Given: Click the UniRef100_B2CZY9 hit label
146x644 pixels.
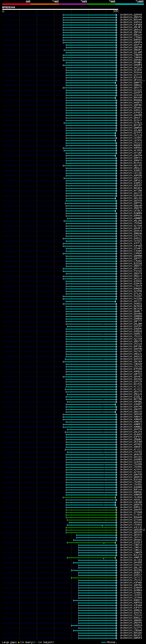Looking at the screenshot, I should 131,555.
